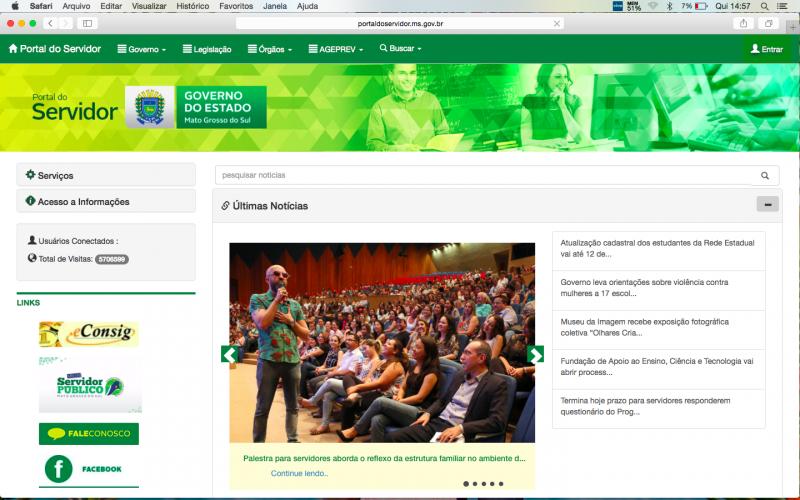Click the Spotlight search icon in menu bar

tap(764, 6)
